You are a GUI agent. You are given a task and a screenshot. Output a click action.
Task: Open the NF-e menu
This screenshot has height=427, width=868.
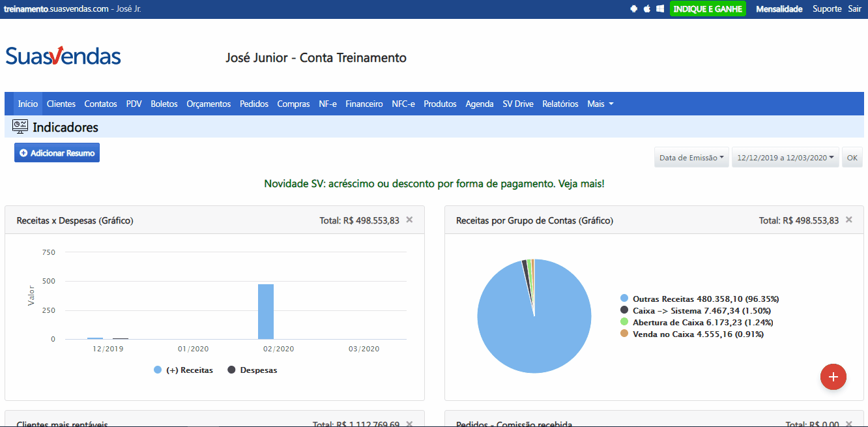(328, 104)
